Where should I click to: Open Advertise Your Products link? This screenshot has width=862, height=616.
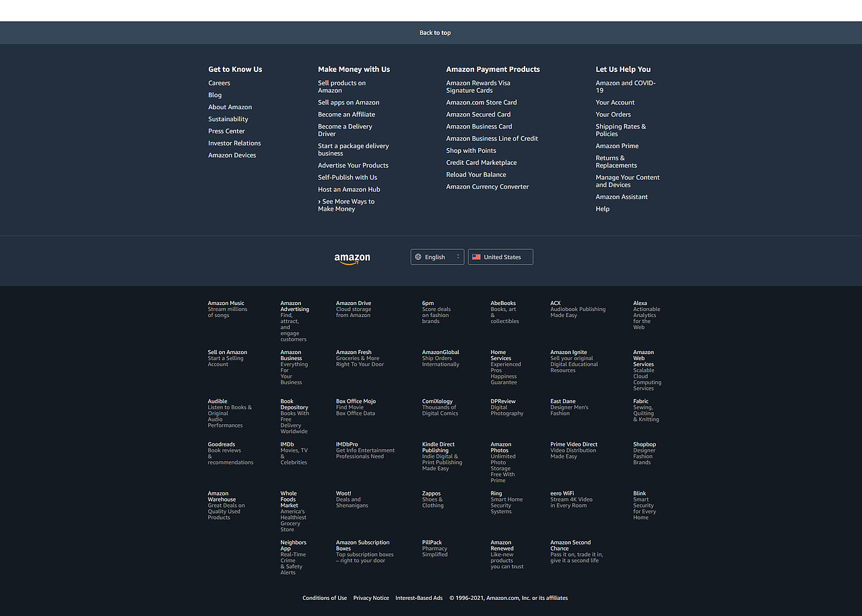click(353, 166)
